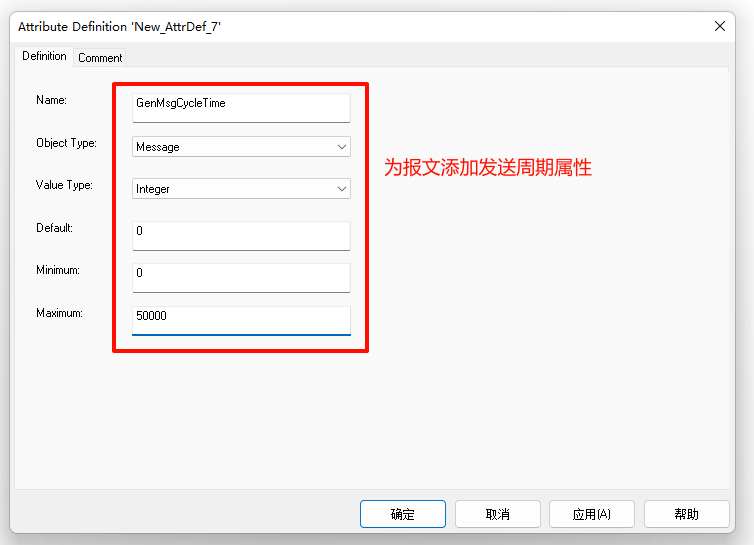Image resolution: width=754 pixels, height=545 pixels.
Task: Select the Definition tab
Action: tap(44, 56)
